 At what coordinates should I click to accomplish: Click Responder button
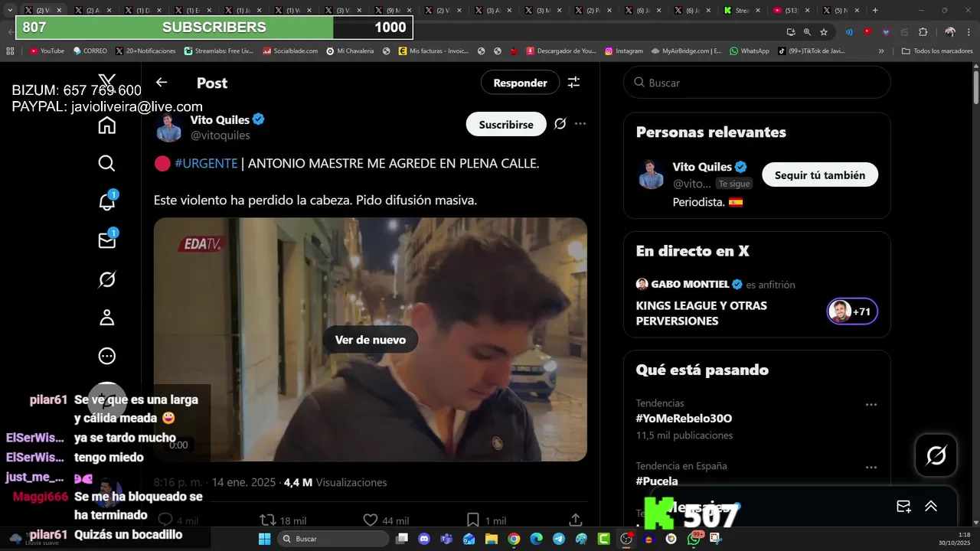(520, 83)
